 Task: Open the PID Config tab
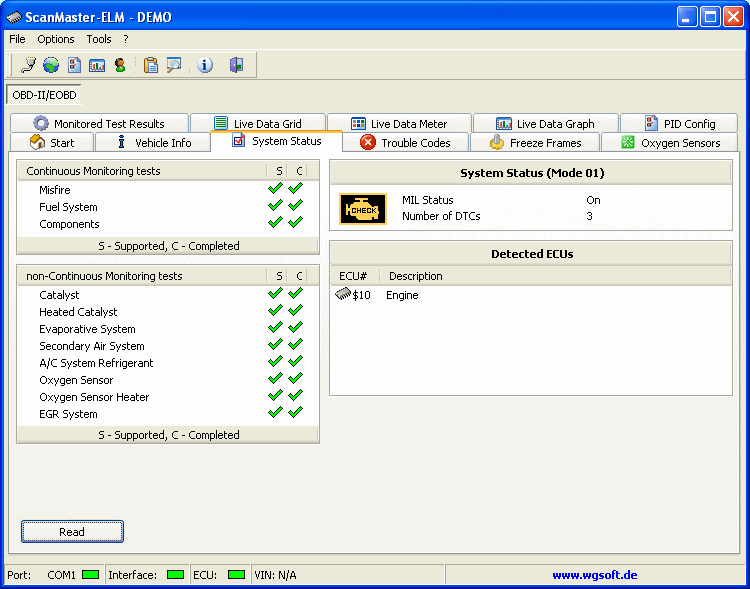click(679, 123)
